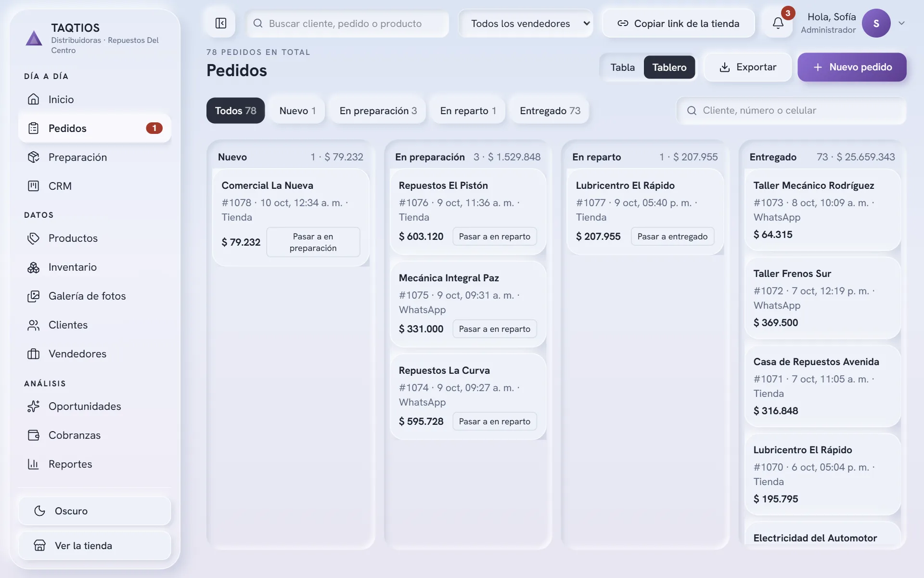Filter by Entregado 73 tab
The width and height of the screenshot is (924, 578).
(550, 110)
